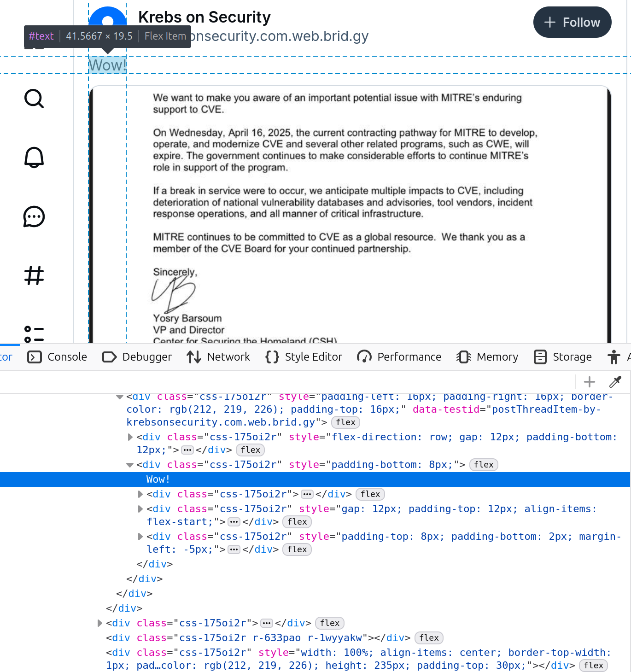Open the Accessibility panel icon in DevTools
This screenshot has width=631, height=672.
(614, 356)
